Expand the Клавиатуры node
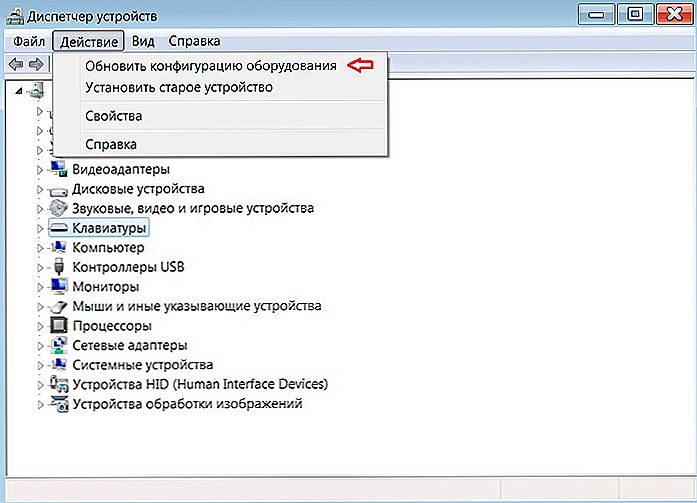The image size is (697, 503). 40,228
